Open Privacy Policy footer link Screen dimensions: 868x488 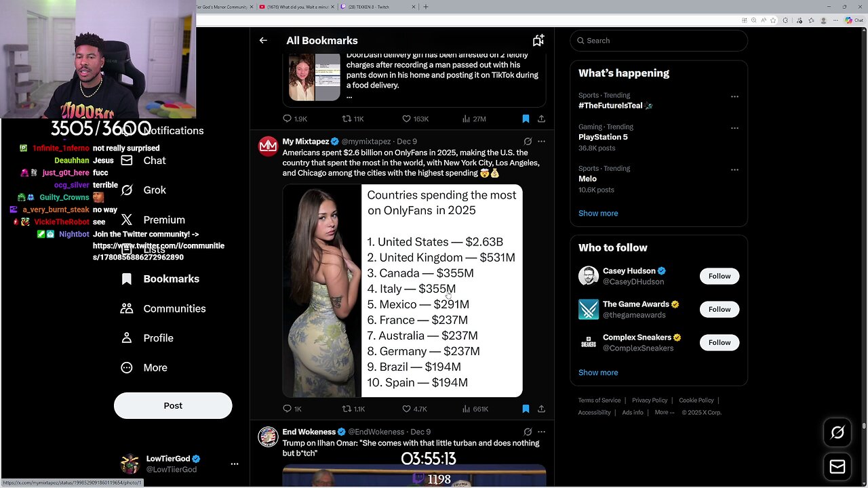click(x=650, y=401)
